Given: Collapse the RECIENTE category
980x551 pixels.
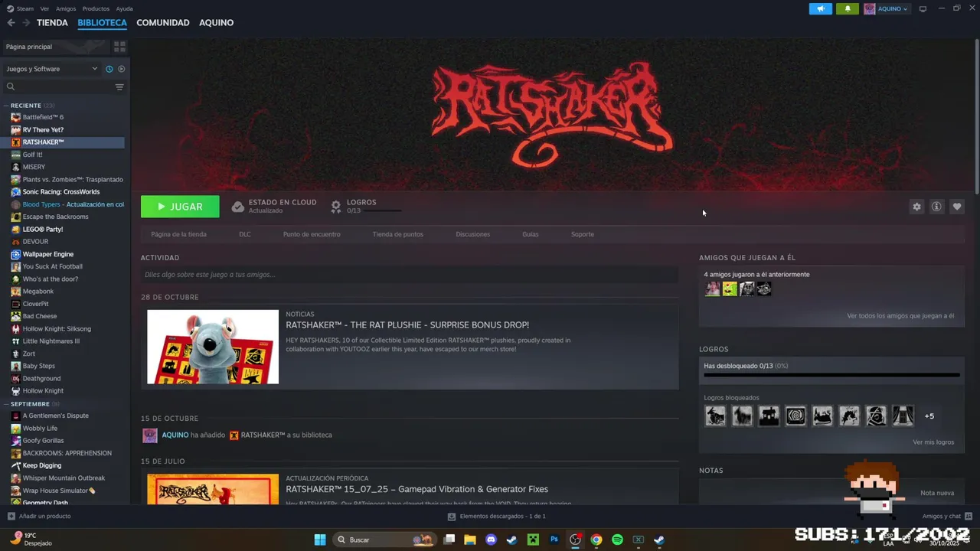Looking at the screenshot, I should pos(7,106).
